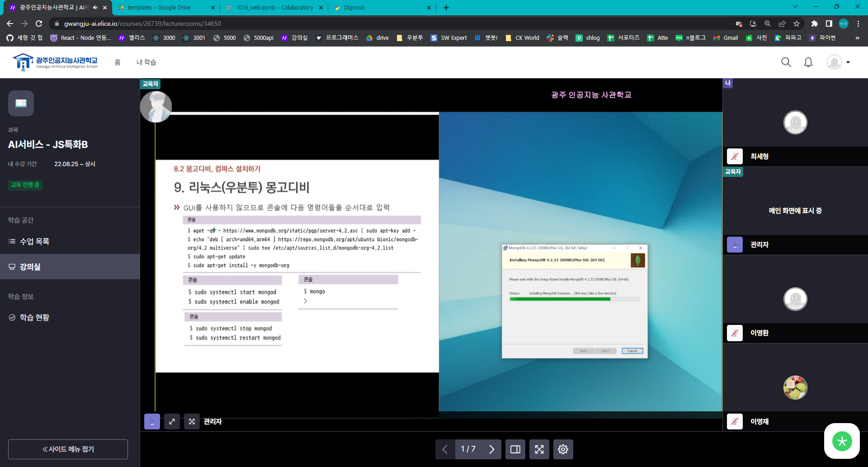This screenshot has width=868, height=467.
Task: Click the fullscreen icon next to 관리자 label
Action: (x=192, y=421)
